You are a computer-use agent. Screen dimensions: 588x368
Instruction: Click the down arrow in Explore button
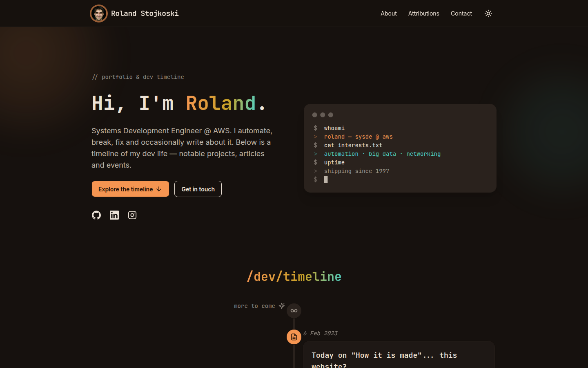[x=159, y=189]
